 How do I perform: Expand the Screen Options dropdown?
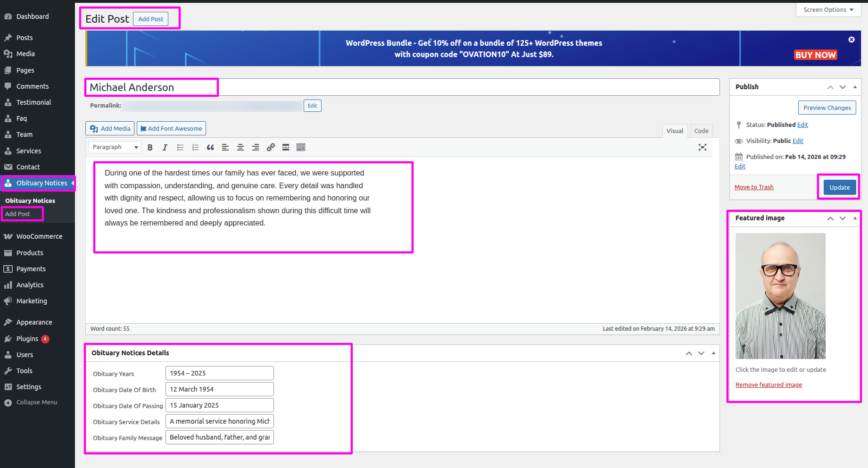pyautogui.click(x=828, y=10)
